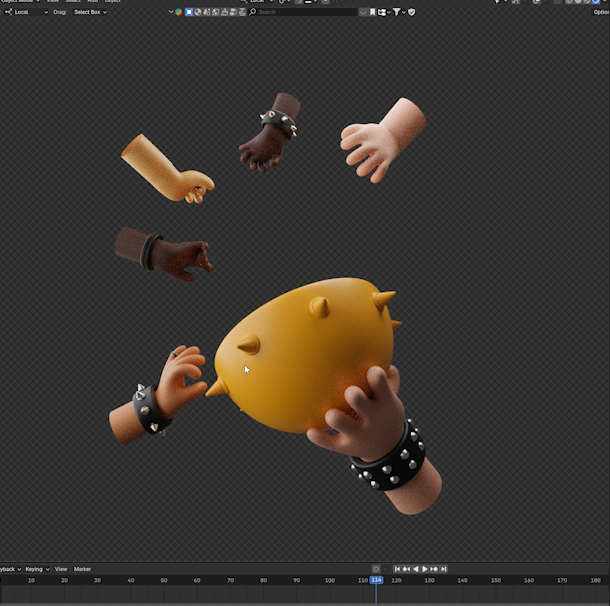Click the bookmark icon beside the search dropdown
610x606 pixels.
point(373,12)
